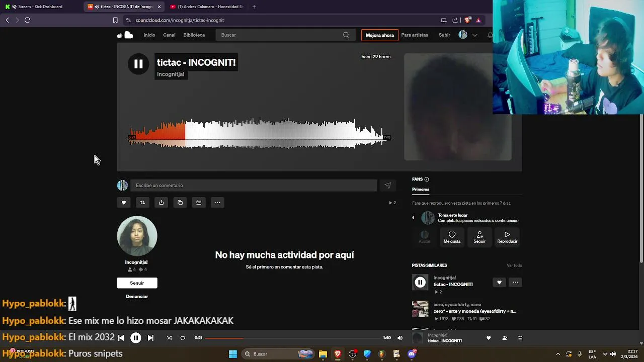
Task: Select the Primeros tab under Fans
Action: [421, 190]
